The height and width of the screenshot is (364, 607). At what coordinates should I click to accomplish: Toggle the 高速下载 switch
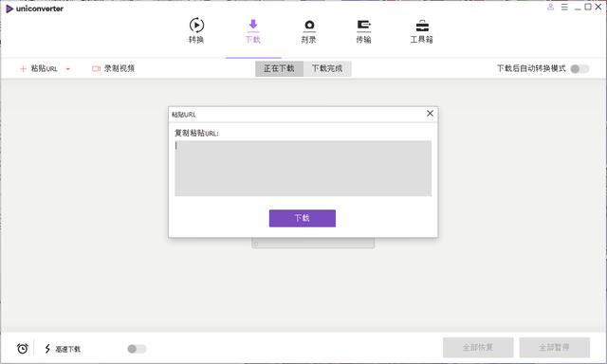click(137, 349)
